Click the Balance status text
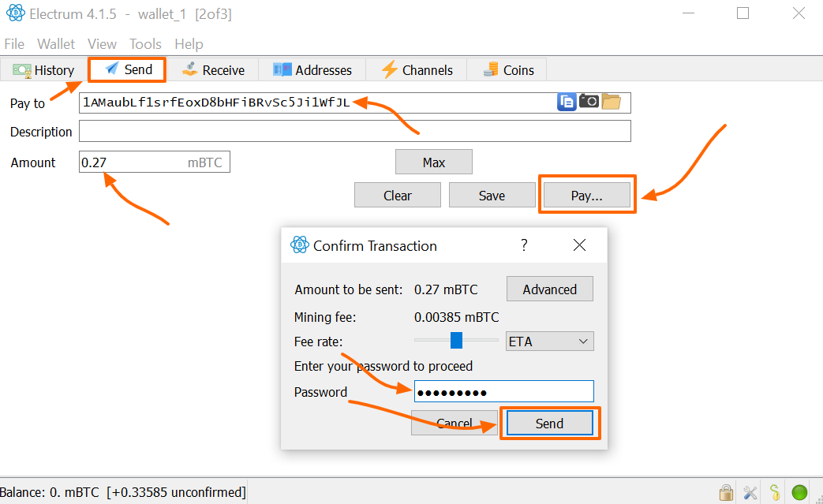This screenshot has height=504, width=823. click(x=123, y=492)
